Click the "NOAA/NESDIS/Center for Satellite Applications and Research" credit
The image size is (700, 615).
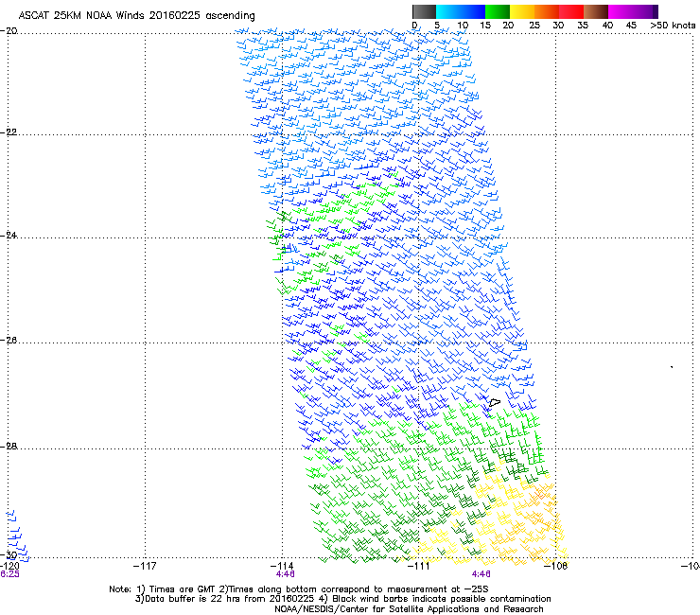point(409,609)
